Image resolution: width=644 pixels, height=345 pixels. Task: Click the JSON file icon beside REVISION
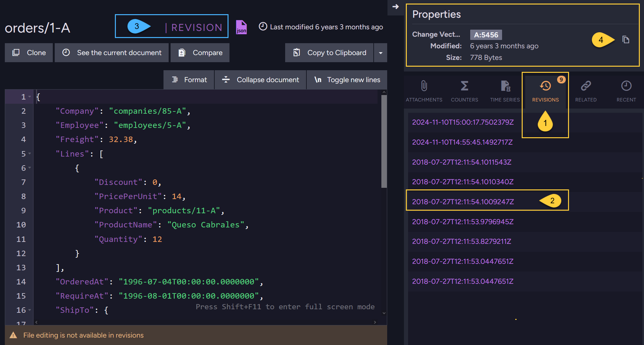point(241,27)
